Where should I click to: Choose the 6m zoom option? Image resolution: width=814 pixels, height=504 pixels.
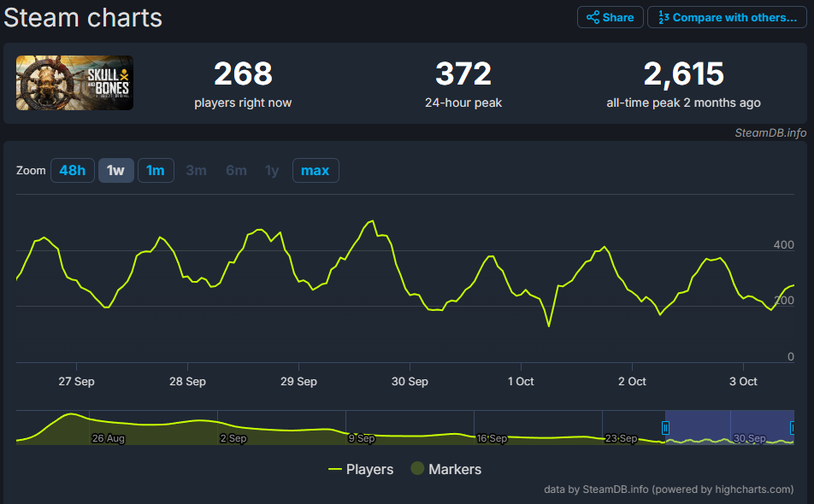coord(236,171)
